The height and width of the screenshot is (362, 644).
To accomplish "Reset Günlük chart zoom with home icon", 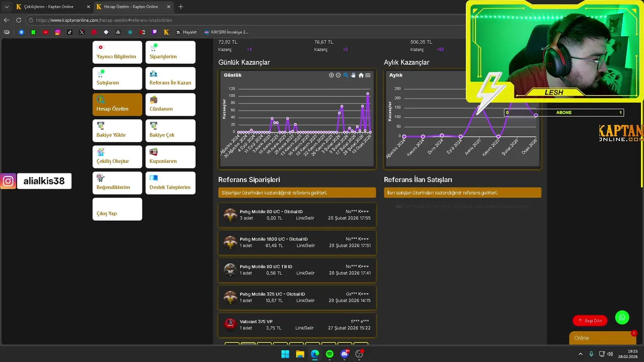I will 361,75.
